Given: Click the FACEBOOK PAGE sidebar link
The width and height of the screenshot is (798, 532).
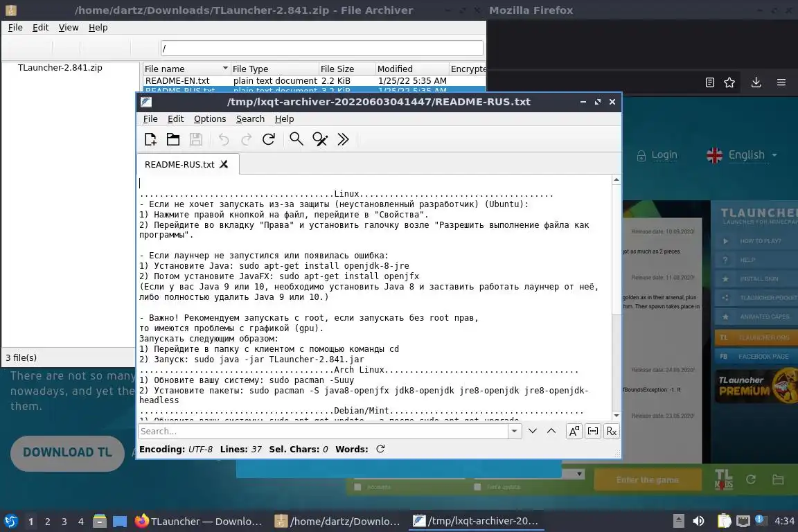Looking at the screenshot, I should (756, 356).
